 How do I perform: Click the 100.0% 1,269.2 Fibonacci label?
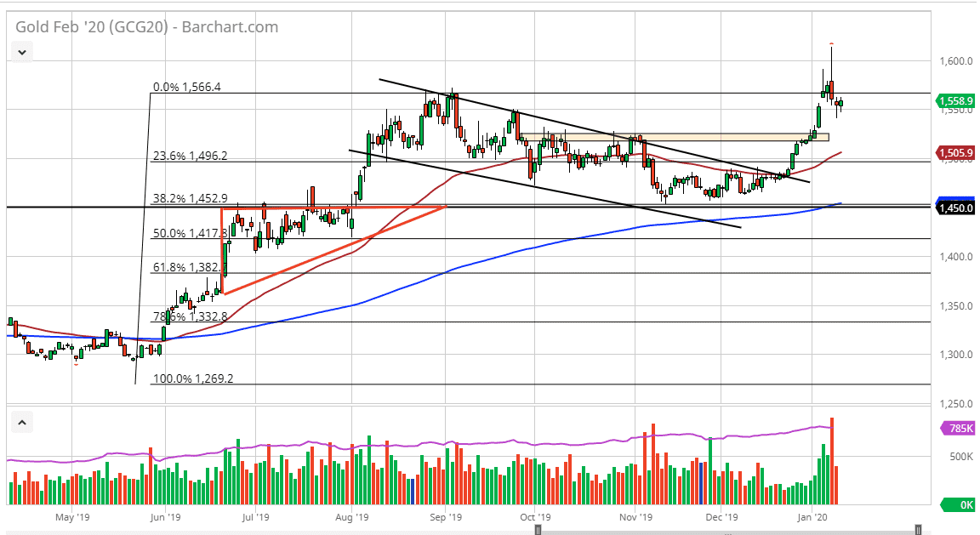[x=193, y=378]
